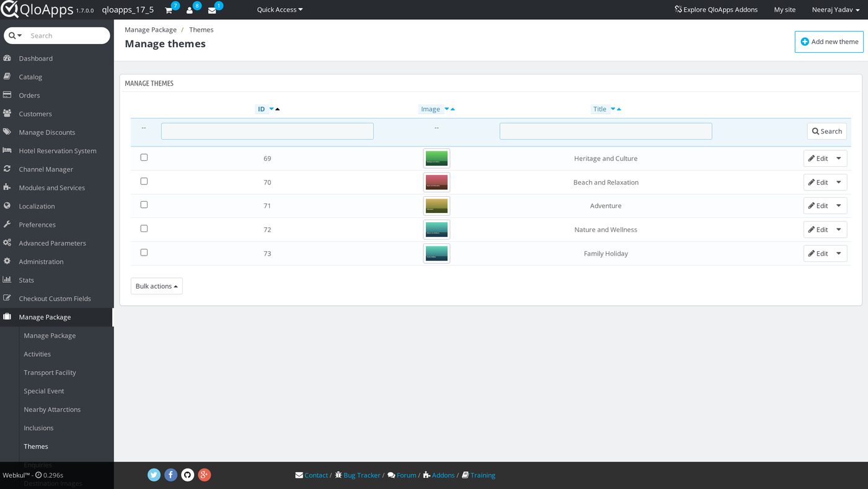The image size is (868, 489).
Task: Expand Edit dropdown for Beach and Relaxation
Action: pos(839,182)
